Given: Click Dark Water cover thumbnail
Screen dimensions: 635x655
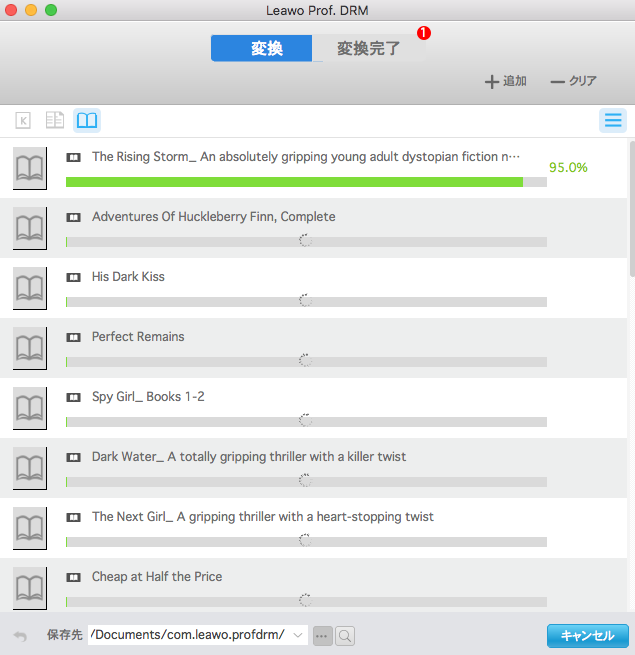Looking at the screenshot, I should click(x=30, y=468).
